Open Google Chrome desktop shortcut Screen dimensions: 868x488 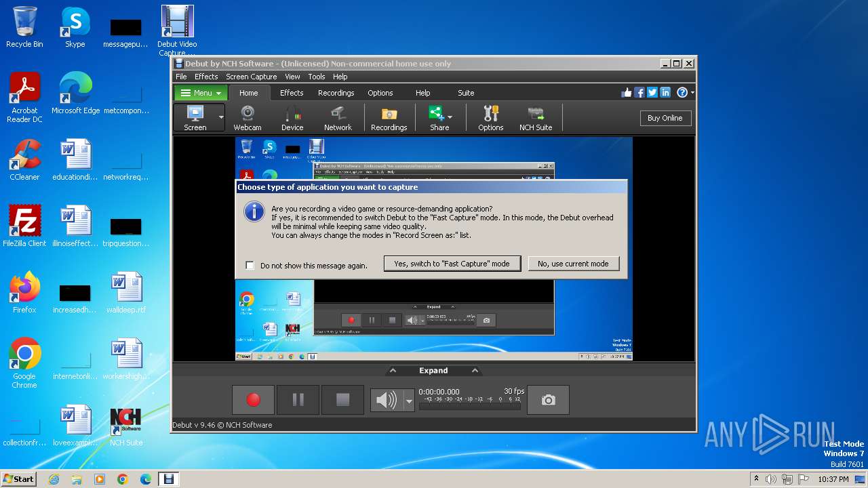24,363
